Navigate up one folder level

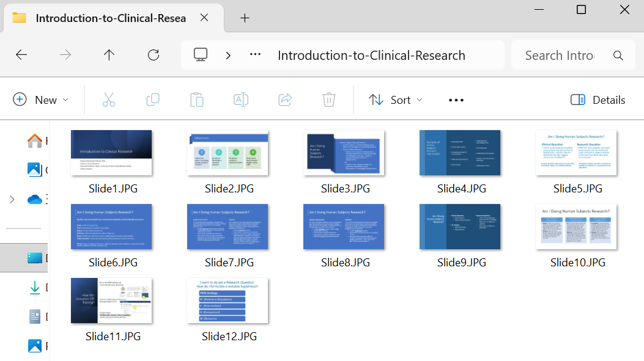click(x=109, y=55)
